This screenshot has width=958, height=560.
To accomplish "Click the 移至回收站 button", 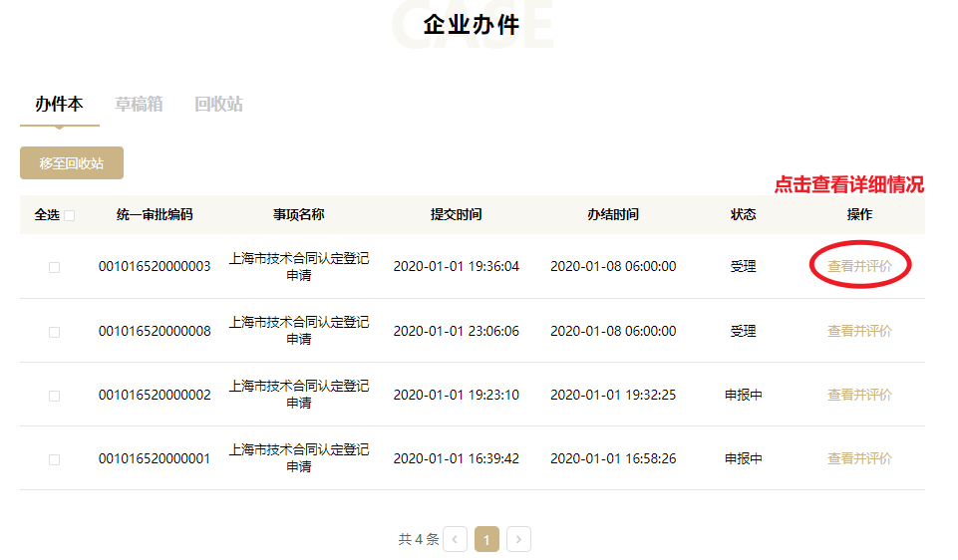I will coord(72,163).
